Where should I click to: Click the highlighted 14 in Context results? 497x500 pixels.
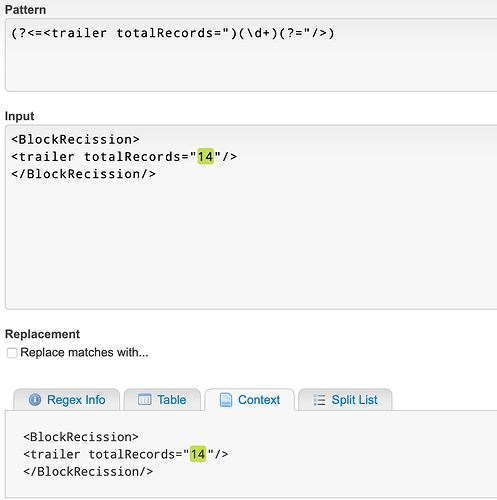click(198, 454)
